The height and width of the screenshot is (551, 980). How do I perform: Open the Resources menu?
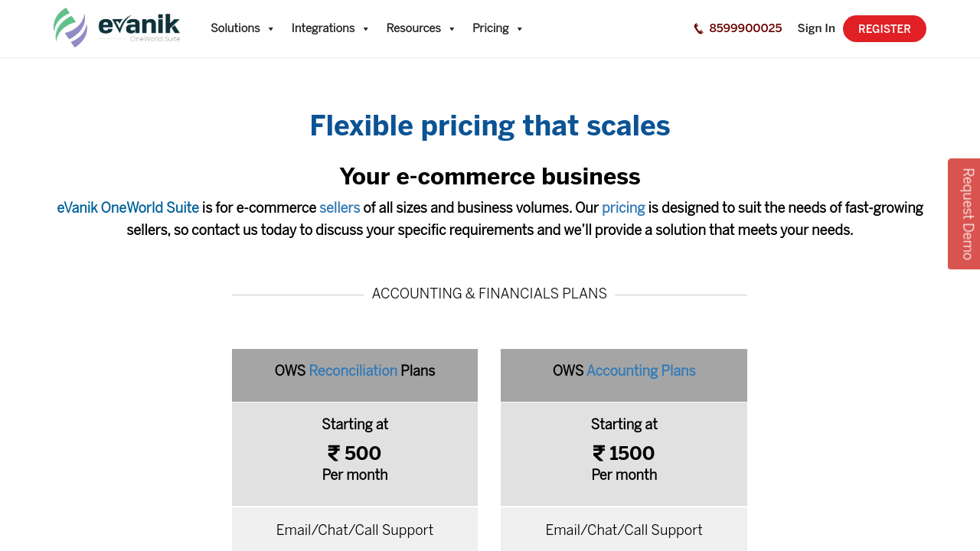[x=413, y=28]
